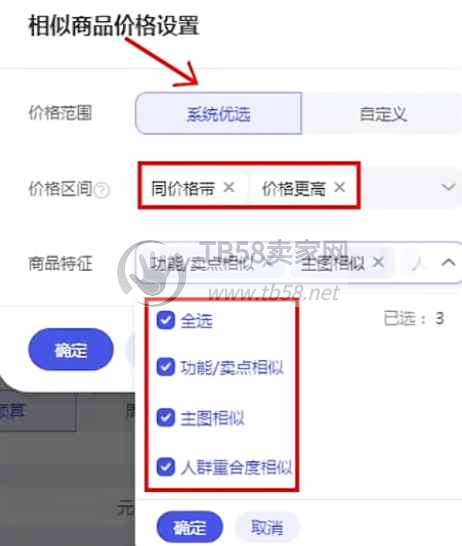462x546 pixels.
Task: Collapse the 商品特征 dropdown chevron
Action: point(448,262)
